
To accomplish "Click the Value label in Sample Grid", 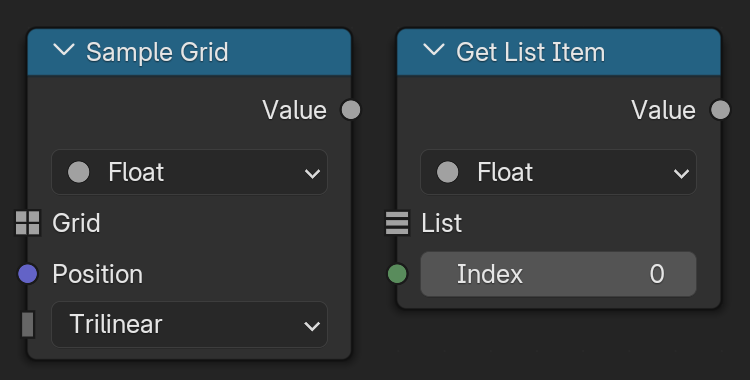I will click(295, 110).
